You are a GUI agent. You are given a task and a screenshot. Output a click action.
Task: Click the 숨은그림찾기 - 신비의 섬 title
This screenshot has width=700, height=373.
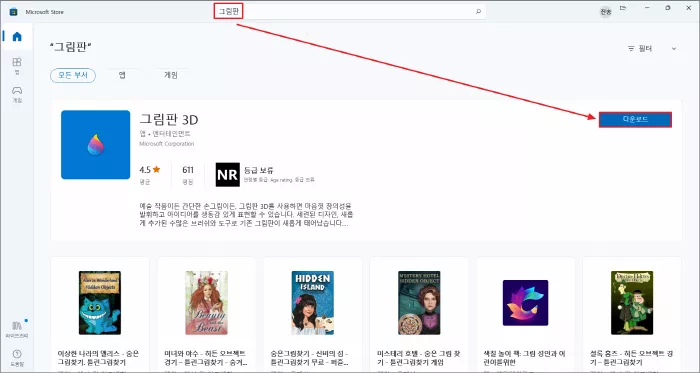click(310, 358)
